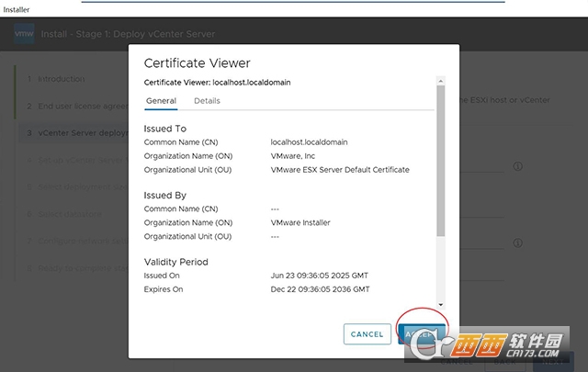Image resolution: width=588 pixels, height=372 pixels.
Task: Click the lower info icon on installer page
Action: pos(518,243)
